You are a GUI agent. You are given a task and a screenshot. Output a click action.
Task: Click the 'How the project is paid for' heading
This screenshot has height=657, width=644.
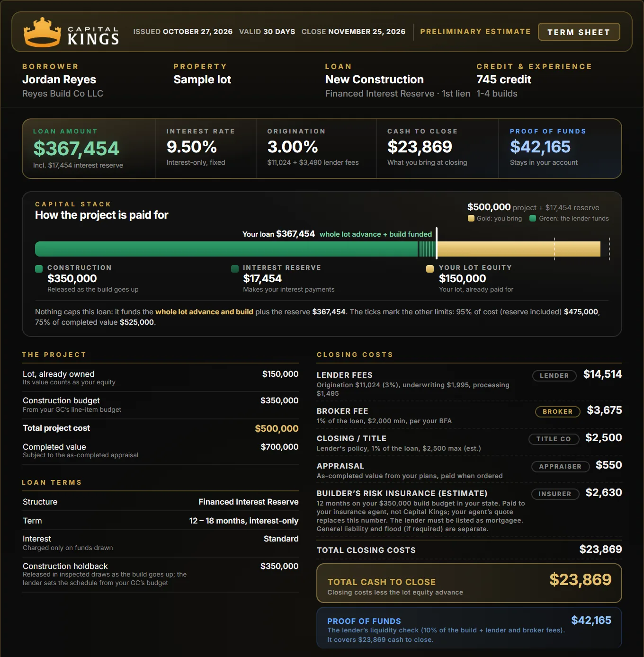[x=102, y=215]
